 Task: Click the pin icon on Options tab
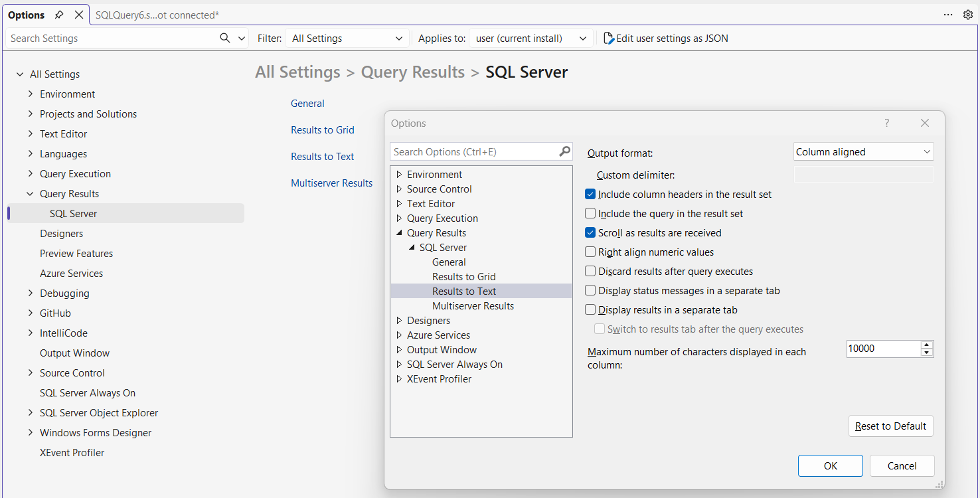click(x=59, y=15)
